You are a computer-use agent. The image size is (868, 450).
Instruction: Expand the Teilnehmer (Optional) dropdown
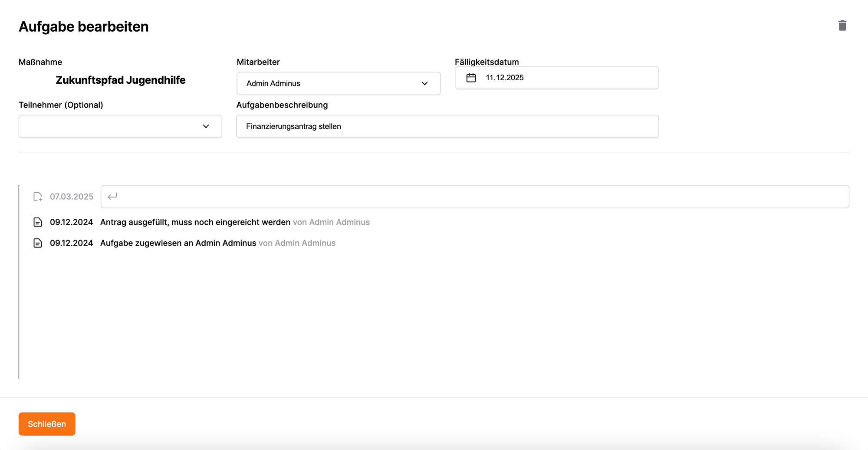(x=120, y=126)
